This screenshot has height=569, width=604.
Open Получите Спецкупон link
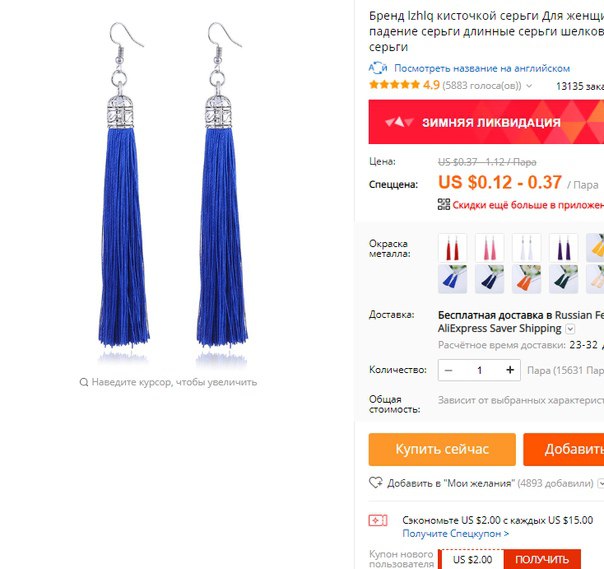pos(456,534)
